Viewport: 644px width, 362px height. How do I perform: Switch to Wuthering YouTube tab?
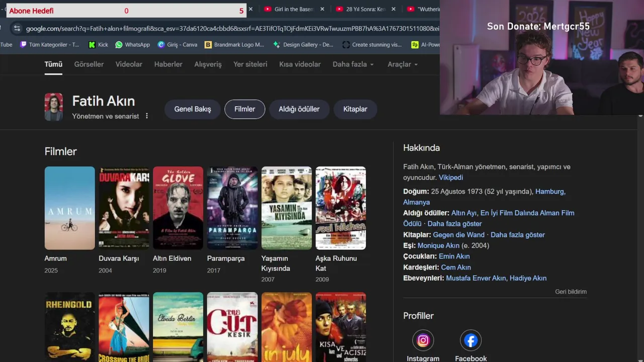(423, 9)
